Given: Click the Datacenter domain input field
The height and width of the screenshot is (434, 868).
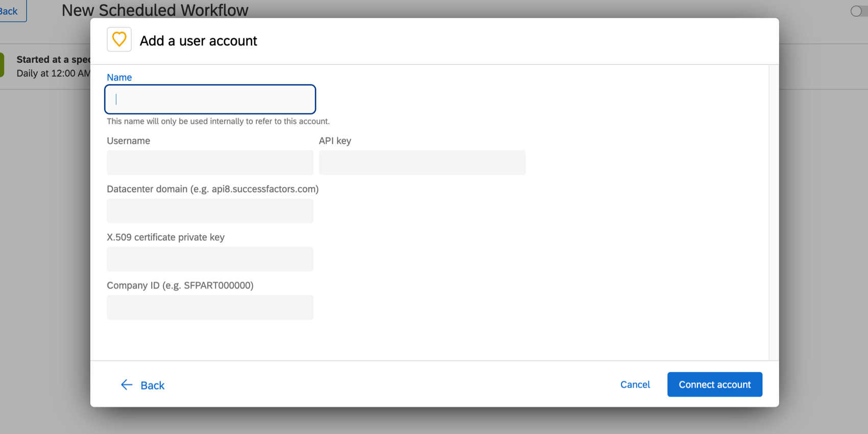Looking at the screenshot, I should 210,211.
